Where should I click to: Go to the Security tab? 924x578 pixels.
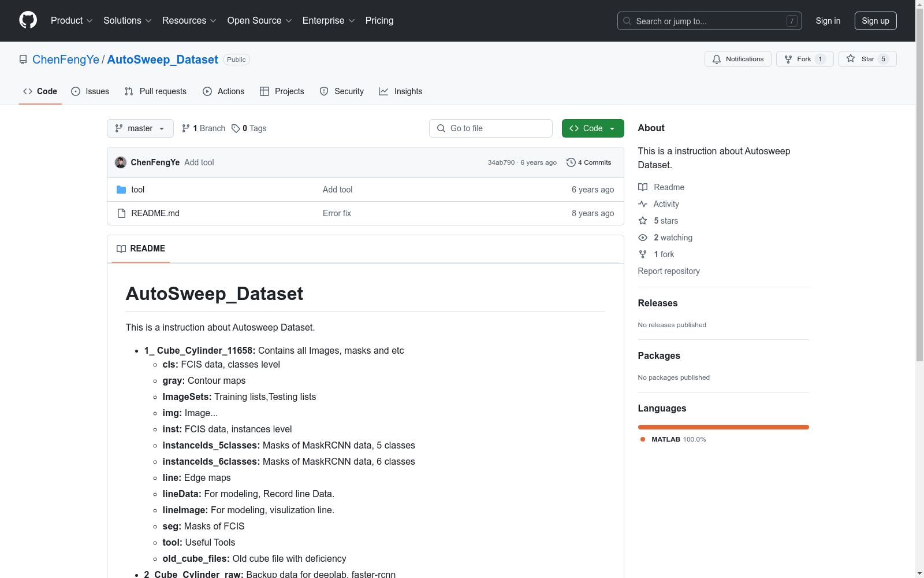click(342, 91)
